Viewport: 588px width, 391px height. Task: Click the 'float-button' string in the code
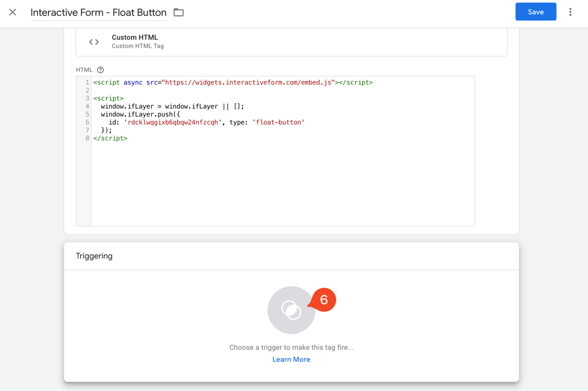point(278,122)
